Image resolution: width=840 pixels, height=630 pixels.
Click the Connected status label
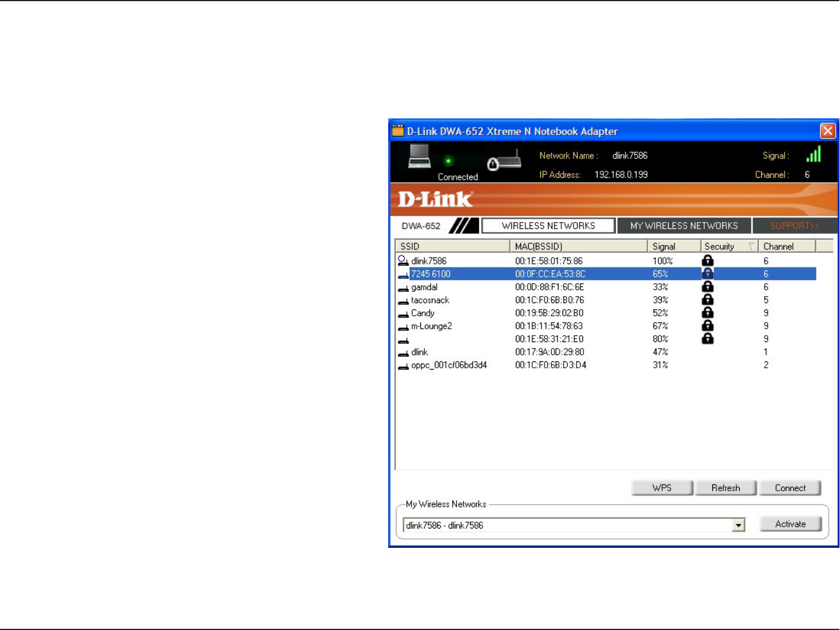[458, 177]
